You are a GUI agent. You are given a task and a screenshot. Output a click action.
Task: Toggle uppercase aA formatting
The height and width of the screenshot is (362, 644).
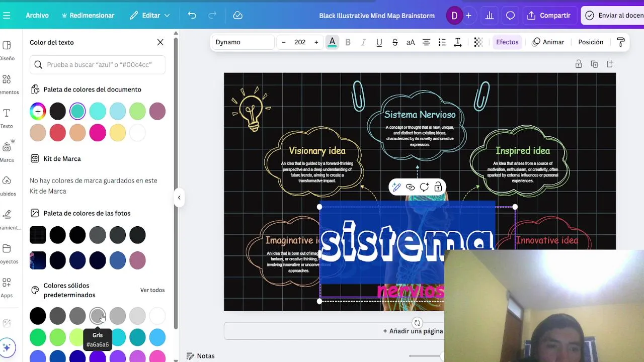tap(411, 42)
